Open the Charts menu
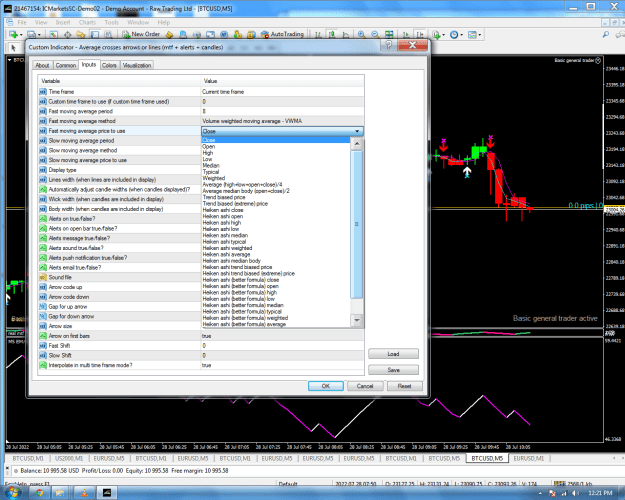This screenshot has width=625, height=500. pyautogui.click(x=87, y=22)
